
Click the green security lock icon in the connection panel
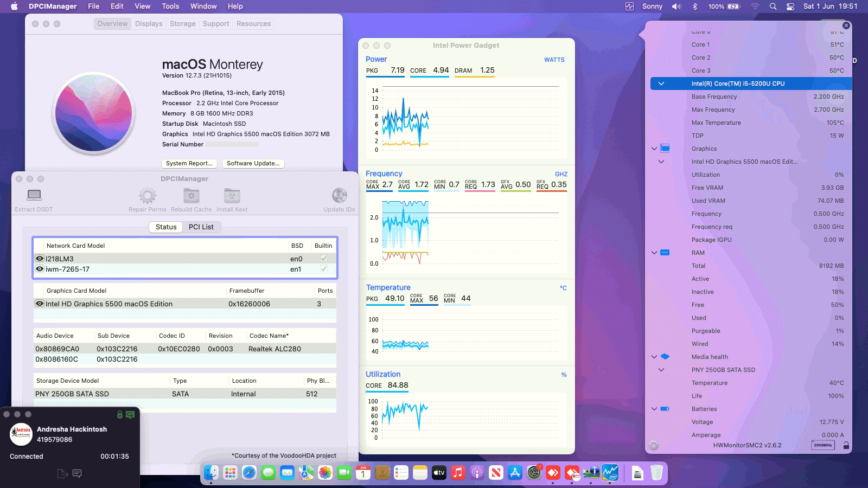pos(120,415)
